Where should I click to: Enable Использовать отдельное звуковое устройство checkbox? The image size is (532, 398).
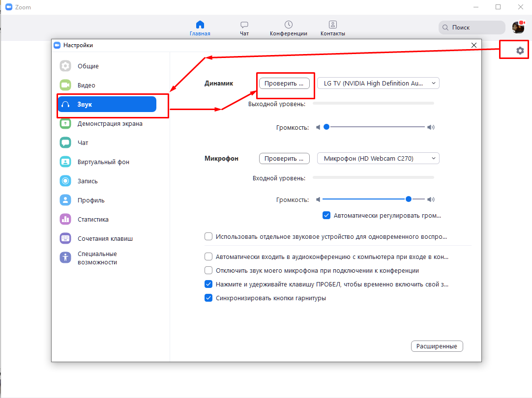[x=208, y=236]
